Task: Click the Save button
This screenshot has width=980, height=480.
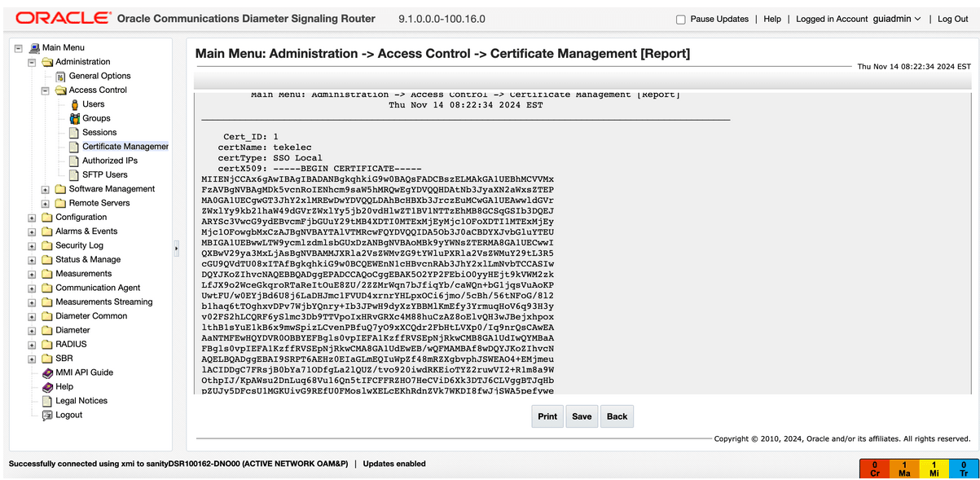Action: [582, 416]
